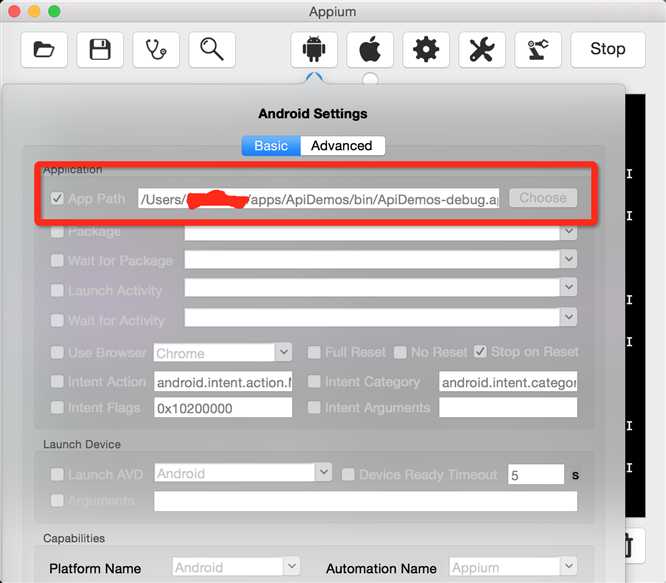Enable the Wait for Package checkbox
666x583 pixels.
[57, 260]
